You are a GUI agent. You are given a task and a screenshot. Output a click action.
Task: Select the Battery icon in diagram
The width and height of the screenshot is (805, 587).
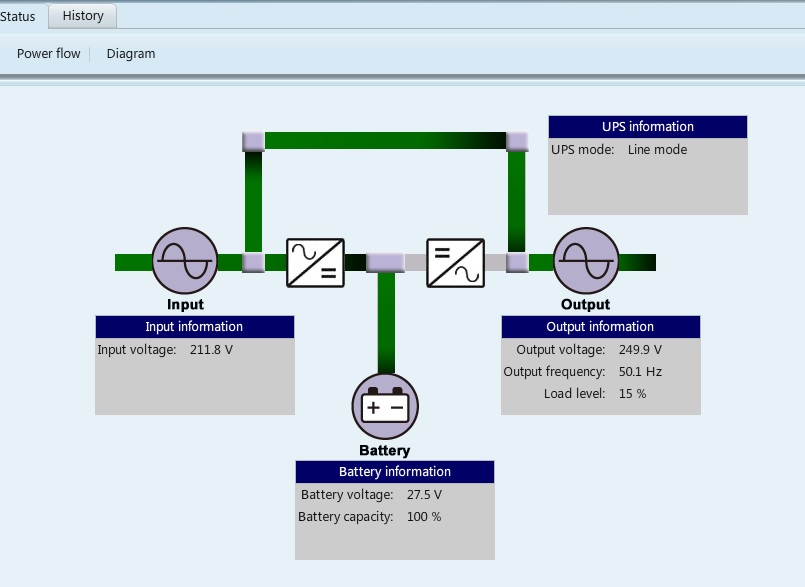pos(385,407)
